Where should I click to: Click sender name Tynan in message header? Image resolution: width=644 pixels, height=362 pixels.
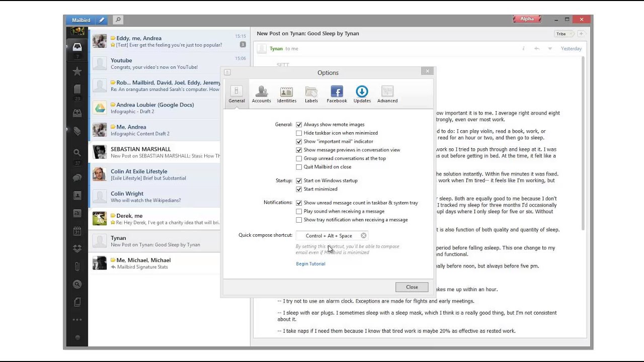(x=276, y=49)
